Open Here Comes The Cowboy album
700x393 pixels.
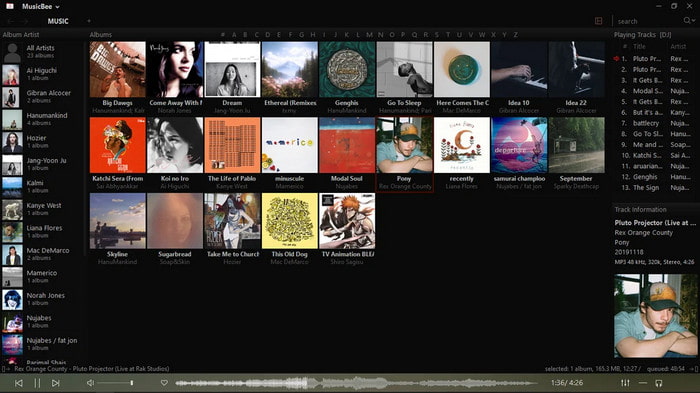[x=462, y=69]
